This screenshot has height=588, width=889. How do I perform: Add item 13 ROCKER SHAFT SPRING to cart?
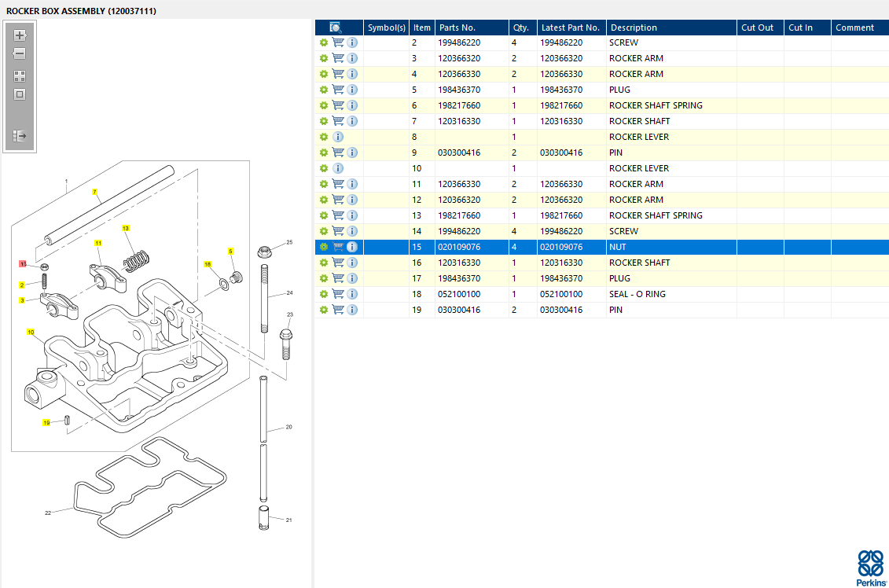click(338, 215)
